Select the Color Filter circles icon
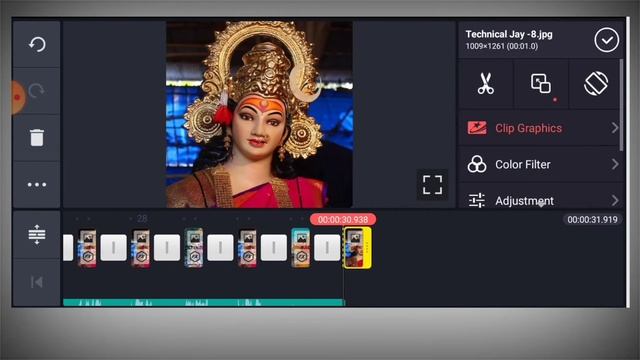The height and width of the screenshot is (360, 640). 477,164
